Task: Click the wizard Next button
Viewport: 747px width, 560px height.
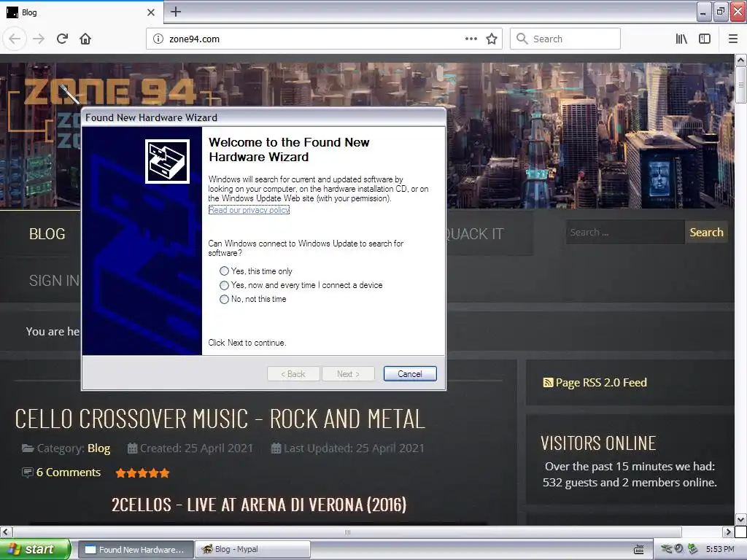Action: click(348, 374)
